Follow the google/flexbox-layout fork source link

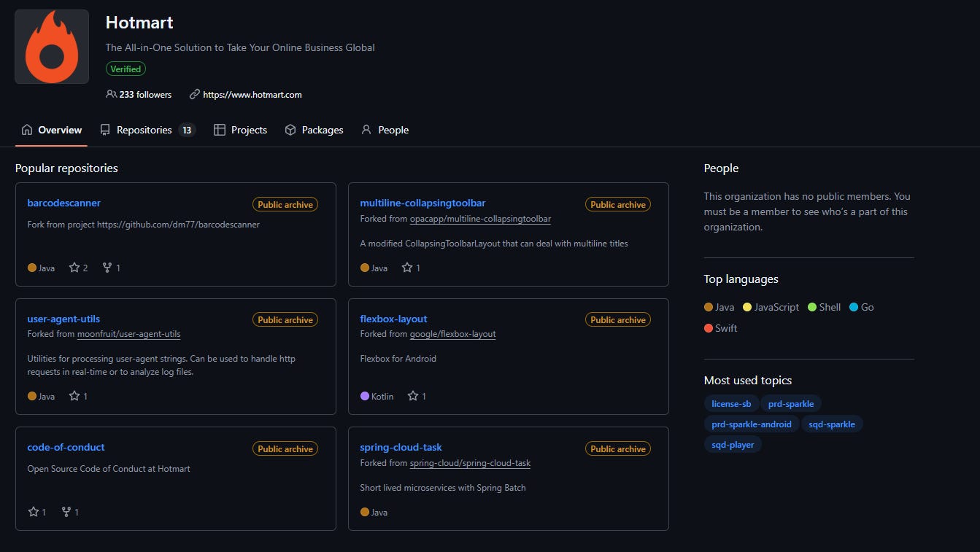pyautogui.click(x=452, y=334)
